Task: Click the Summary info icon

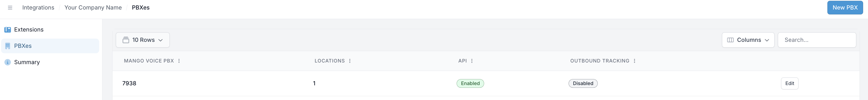Action: (x=7, y=62)
